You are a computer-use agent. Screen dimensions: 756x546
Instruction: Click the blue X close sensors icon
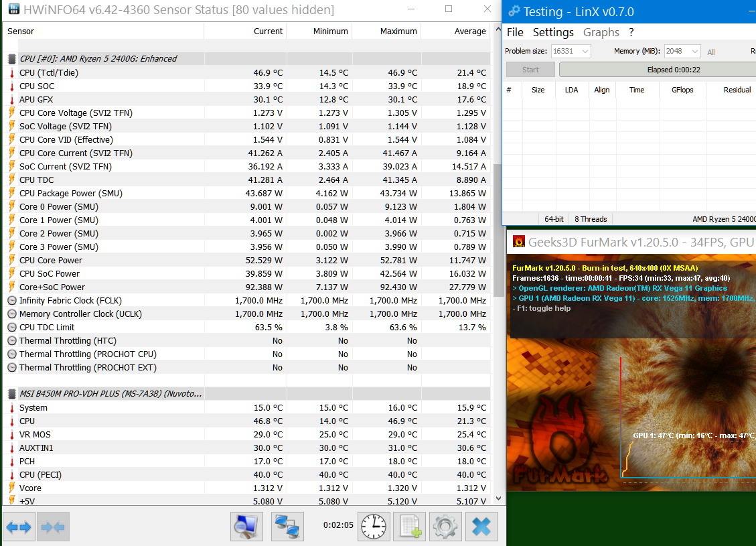481,526
